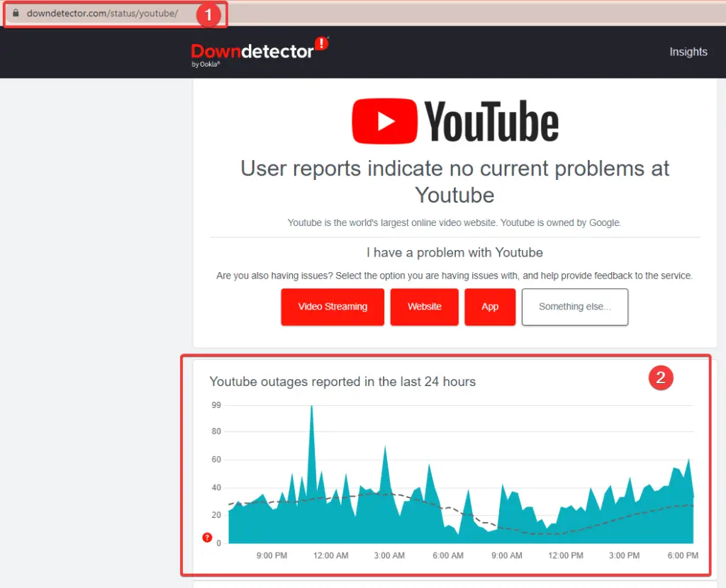
Task: Click the red question mark chart help icon
Action: [x=207, y=537]
